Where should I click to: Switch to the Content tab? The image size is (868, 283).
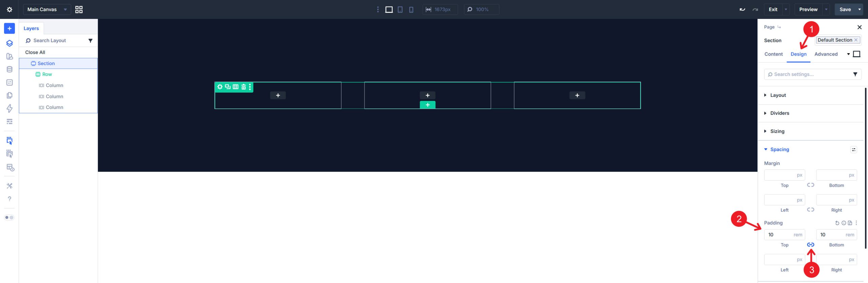point(773,54)
